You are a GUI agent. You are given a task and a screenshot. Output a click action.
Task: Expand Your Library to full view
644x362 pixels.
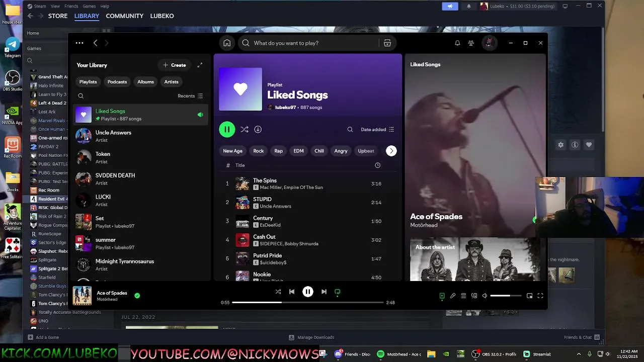point(200,65)
